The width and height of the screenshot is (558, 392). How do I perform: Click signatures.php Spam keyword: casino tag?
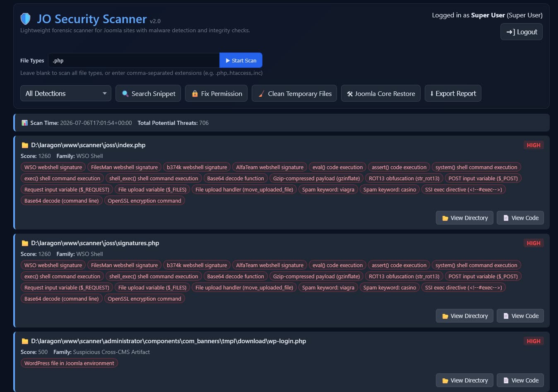[x=390, y=287]
